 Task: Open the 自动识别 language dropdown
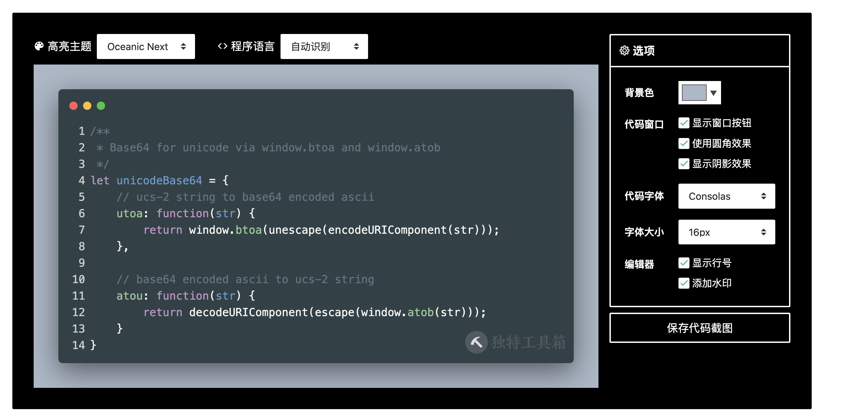[324, 46]
